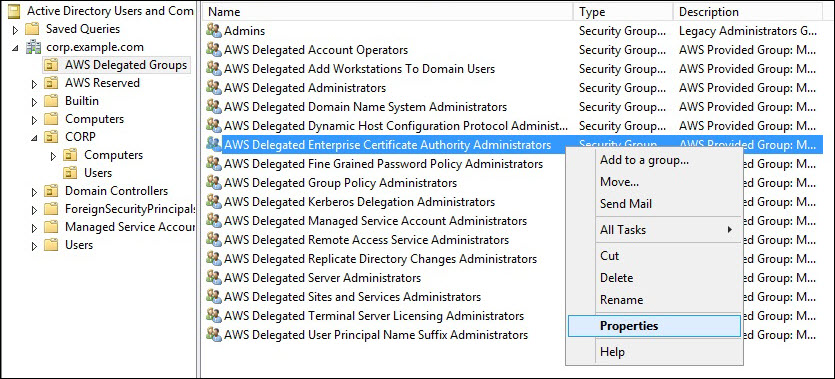835x379 pixels.
Task: Click the Replicate Directory Changes group icon
Action: (x=214, y=259)
